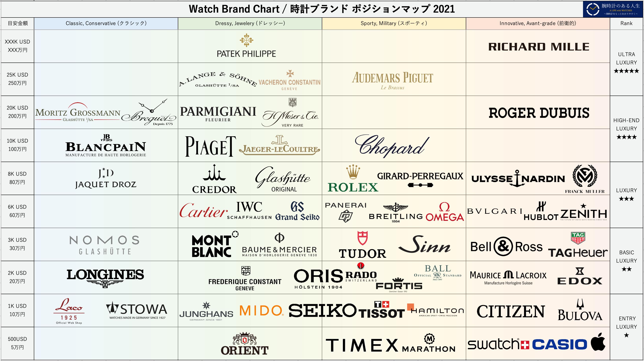Click the Patek Philippe cross emblem
This screenshot has width=644, height=361.
click(246, 40)
